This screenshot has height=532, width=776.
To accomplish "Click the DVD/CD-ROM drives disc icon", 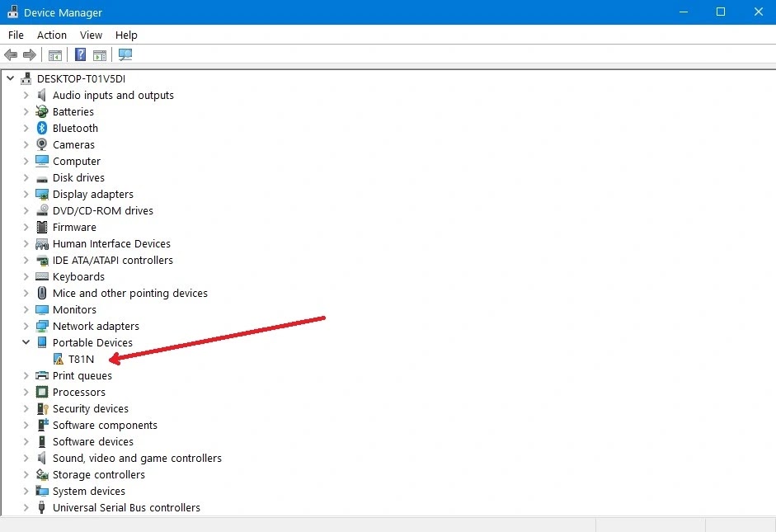I will pos(42,210).
